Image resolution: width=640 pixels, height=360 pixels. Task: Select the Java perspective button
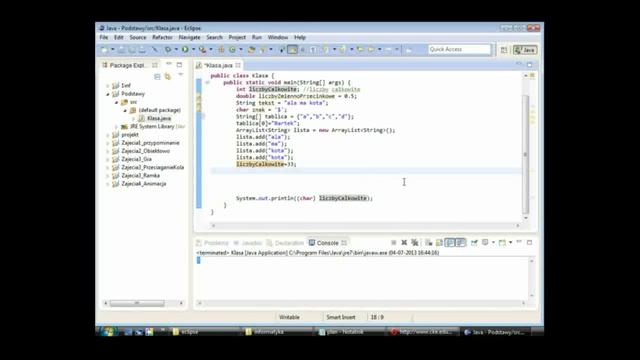(525, 50)
